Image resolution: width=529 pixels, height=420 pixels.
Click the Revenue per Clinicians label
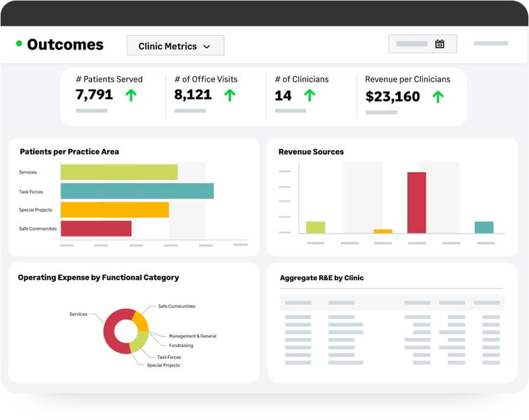coord(407,79)
